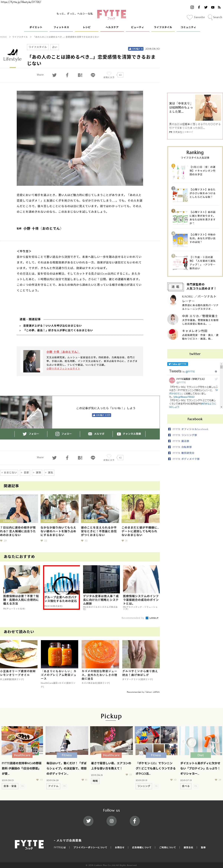Open the ダイエット navigation menu item
Screen dimensions: 223x868
[x=36, y=27]
